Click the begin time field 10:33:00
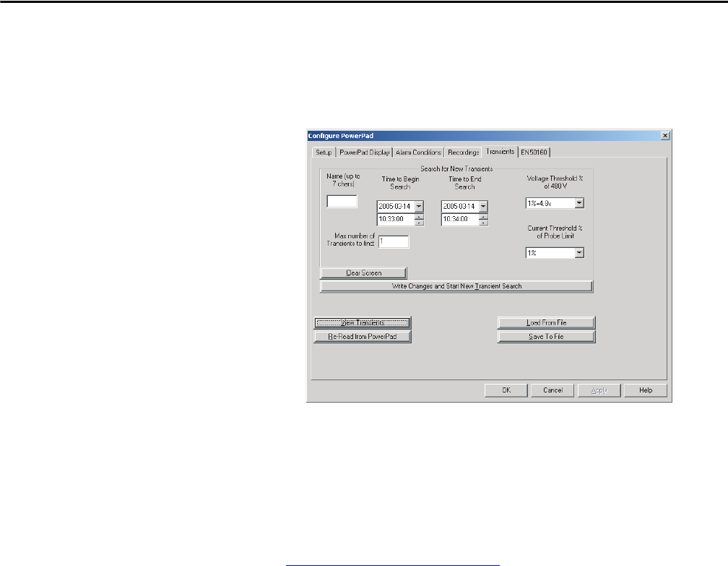 pyautogui.click(x=396, y=219)
